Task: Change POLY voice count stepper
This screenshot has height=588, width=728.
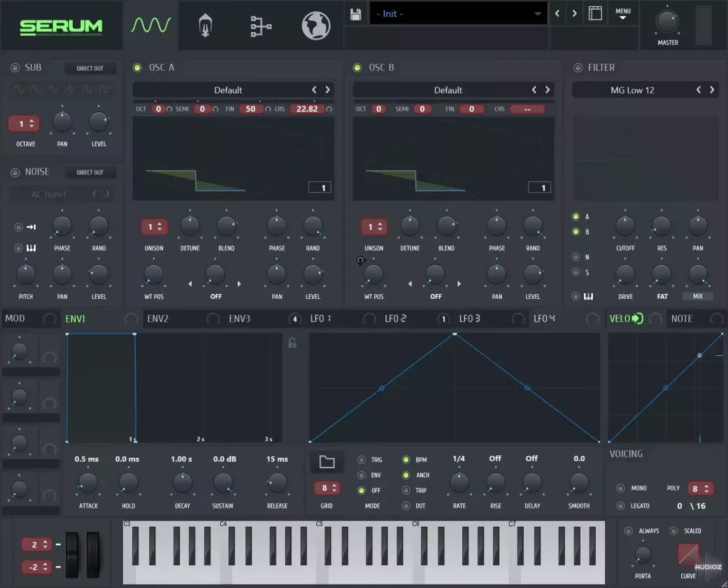Action: point(700,489)
